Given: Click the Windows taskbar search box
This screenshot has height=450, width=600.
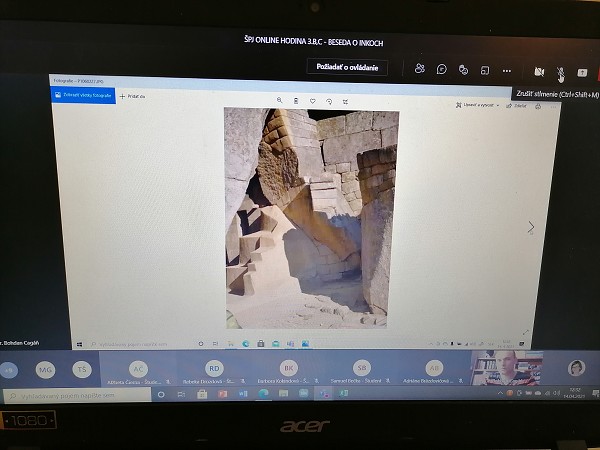Looking at the screenshot, I should pyautogui.click(x=77, y=396).
